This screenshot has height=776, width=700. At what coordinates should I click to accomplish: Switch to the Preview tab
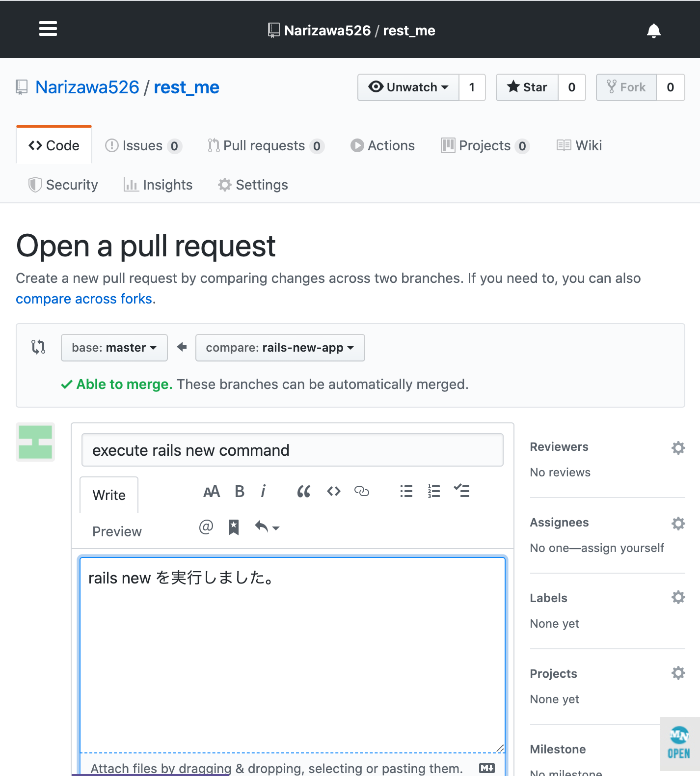pos(117,531)
